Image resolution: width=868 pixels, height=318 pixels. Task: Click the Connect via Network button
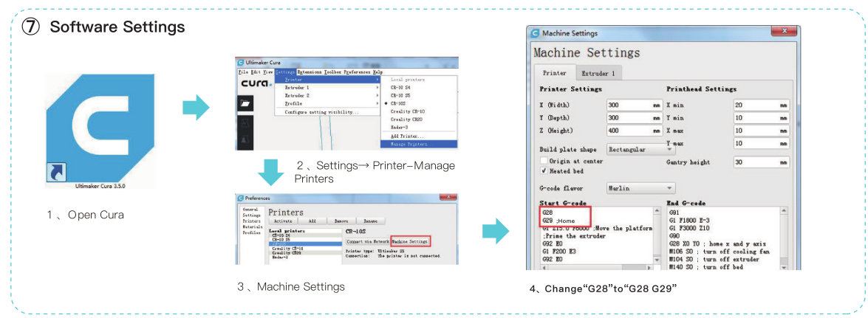[367, 241]
